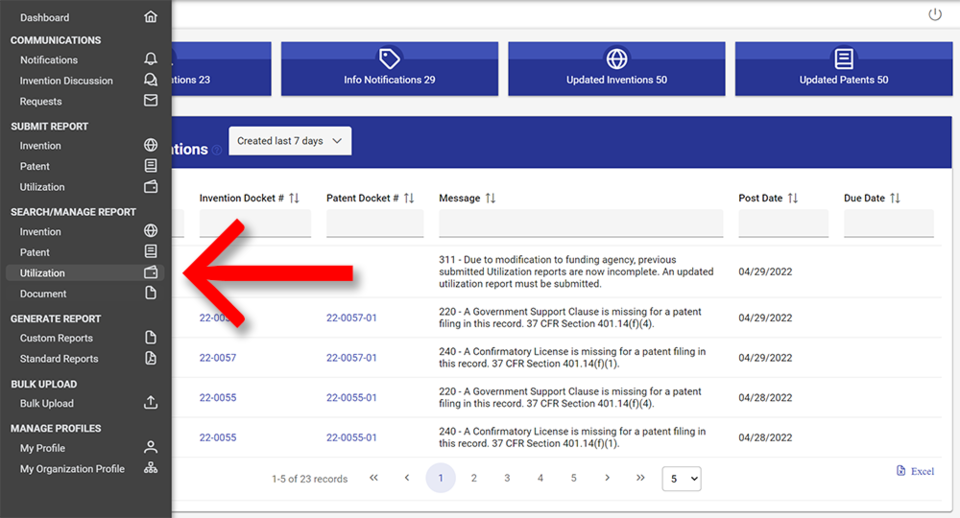The image size is (960, 518).
Task: Expand the rows-per-page dropdown showing 5
Action: click(x=681, y=479)
